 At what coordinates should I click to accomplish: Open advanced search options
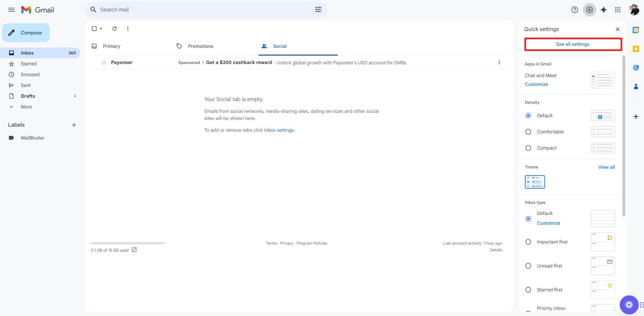[318, 9]
